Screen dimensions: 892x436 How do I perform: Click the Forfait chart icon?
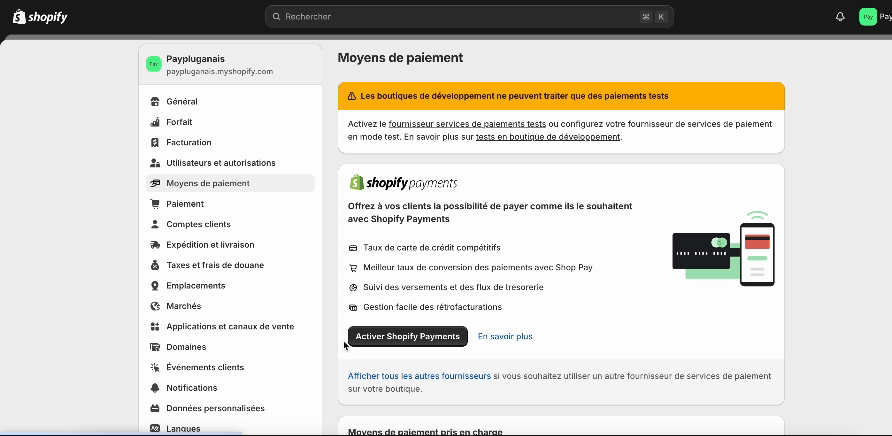click(154, 122)
